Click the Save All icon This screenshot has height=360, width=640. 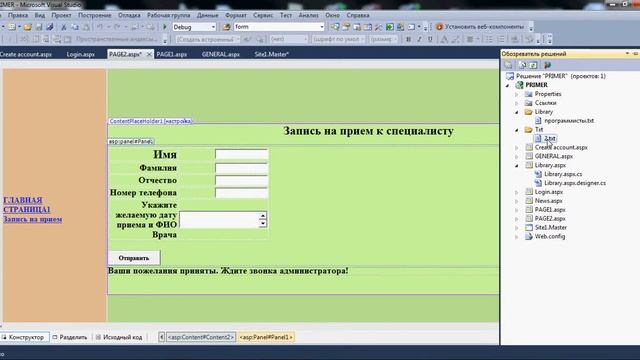pos(50,27)
